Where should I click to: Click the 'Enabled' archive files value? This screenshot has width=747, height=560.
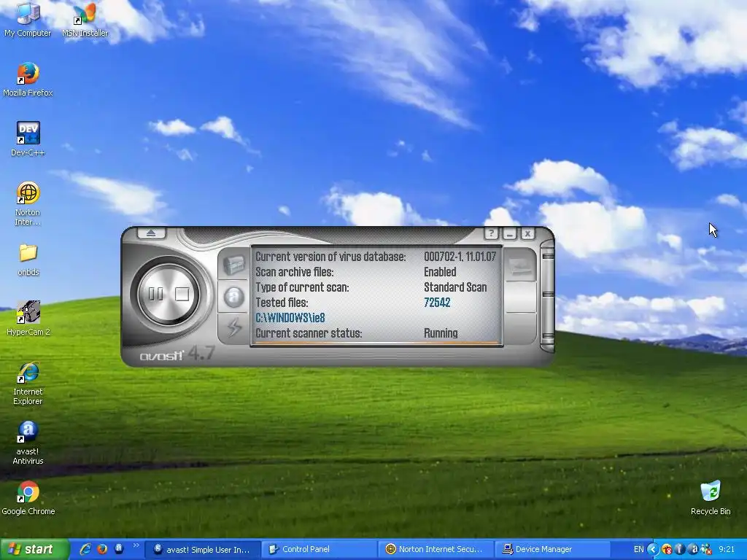[440, 272]
